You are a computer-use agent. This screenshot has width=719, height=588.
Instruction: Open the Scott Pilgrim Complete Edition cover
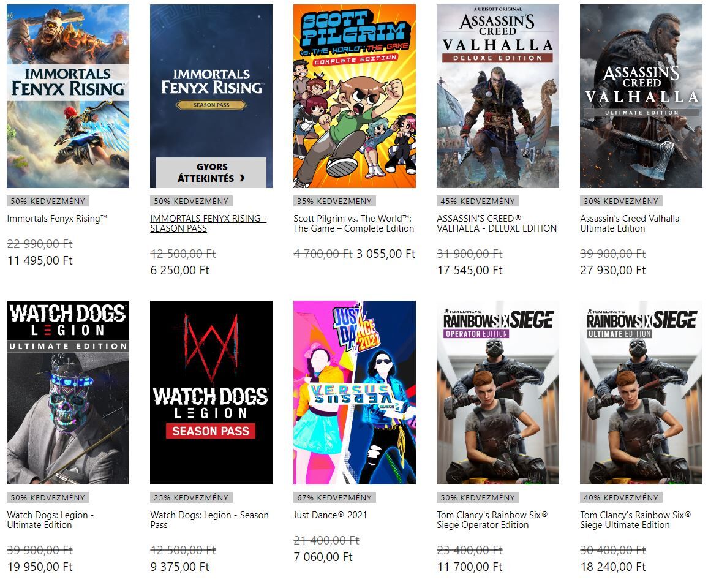(355, 96)
